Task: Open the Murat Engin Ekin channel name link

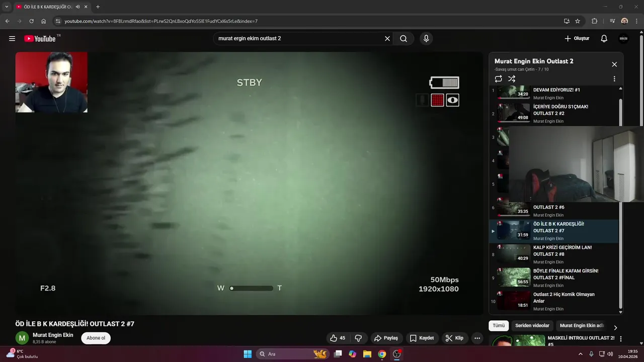Action: [x=53, y=335]
